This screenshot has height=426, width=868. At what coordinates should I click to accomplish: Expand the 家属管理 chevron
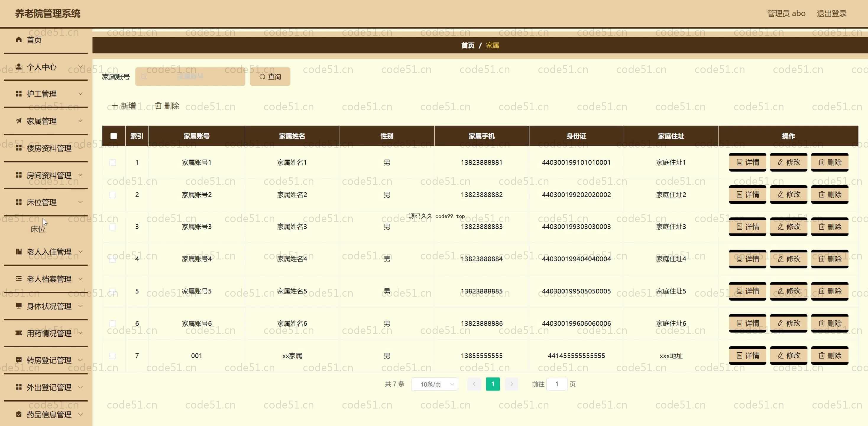pyautogui.click(x=80, y=120)
